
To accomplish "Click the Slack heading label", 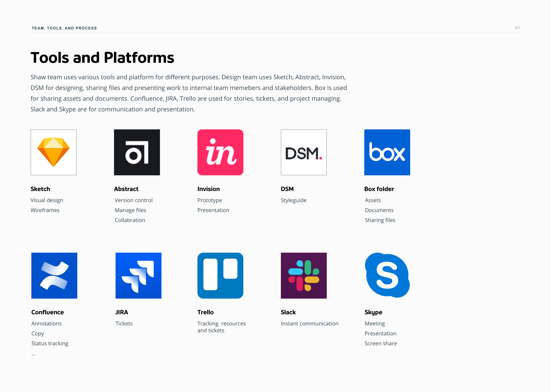I will coord(288,312).
